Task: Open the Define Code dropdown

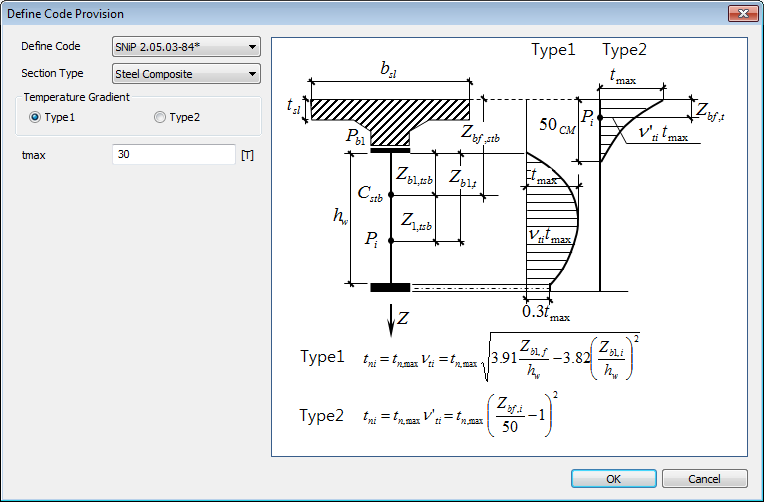Action: (186, 47)
